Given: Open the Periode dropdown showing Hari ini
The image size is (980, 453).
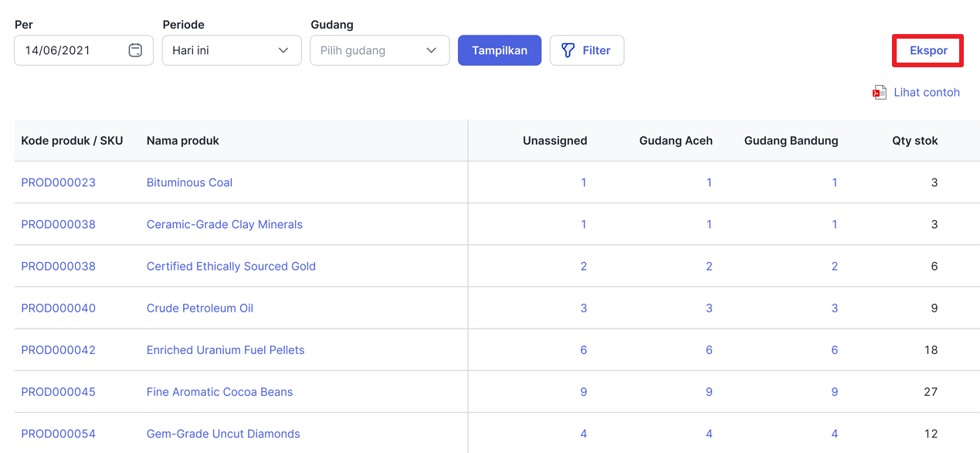Looking at the screenshot, I should [232, 50].
